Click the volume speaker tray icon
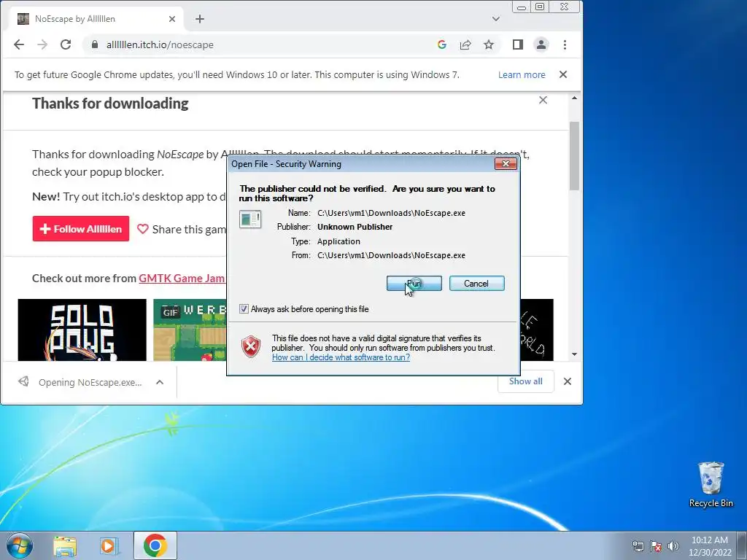 pyautogui.click(x=673, y=546)
